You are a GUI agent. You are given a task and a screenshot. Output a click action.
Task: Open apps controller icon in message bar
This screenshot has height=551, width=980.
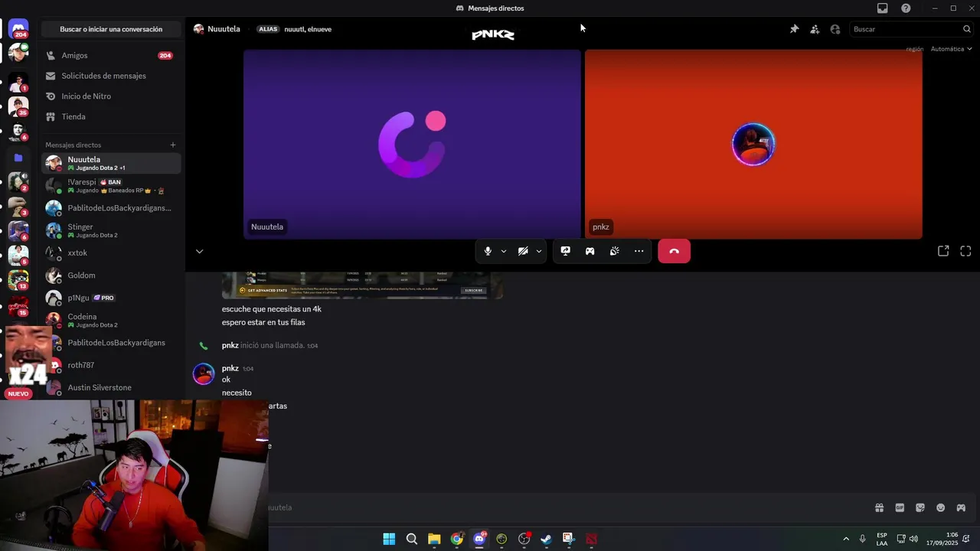click(x=961, y=507)
